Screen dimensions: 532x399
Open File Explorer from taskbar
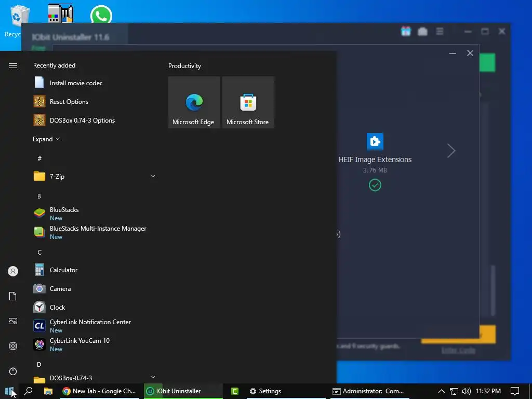(x=48, y=391)
